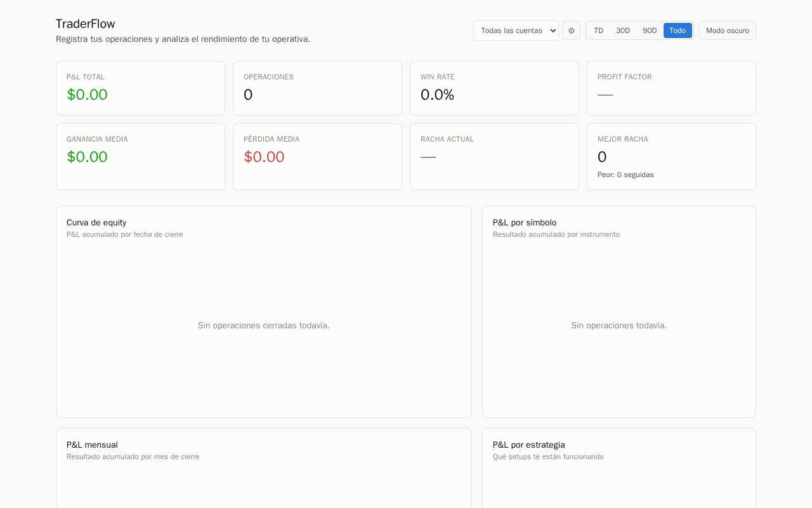
Task: Click the OPERACIONES card label
Action: (268, 77)
